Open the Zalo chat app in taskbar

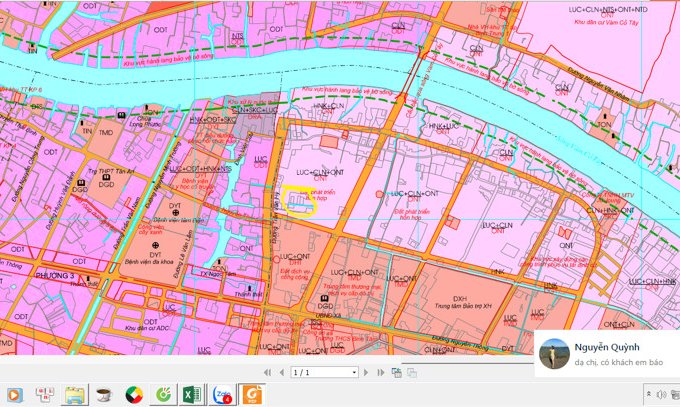click(220, 393)
